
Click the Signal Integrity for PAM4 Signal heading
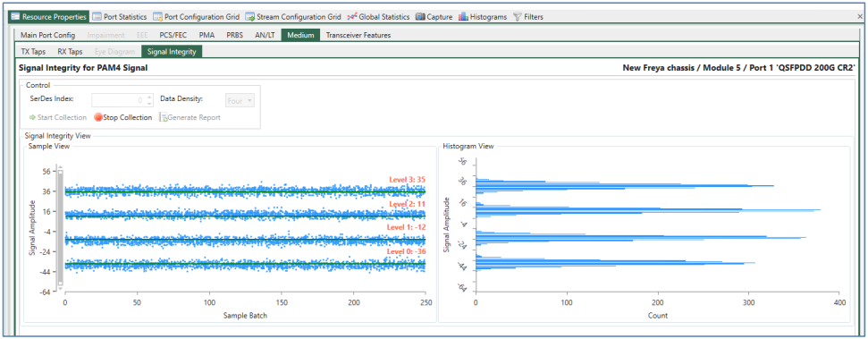tap(83, 68)
